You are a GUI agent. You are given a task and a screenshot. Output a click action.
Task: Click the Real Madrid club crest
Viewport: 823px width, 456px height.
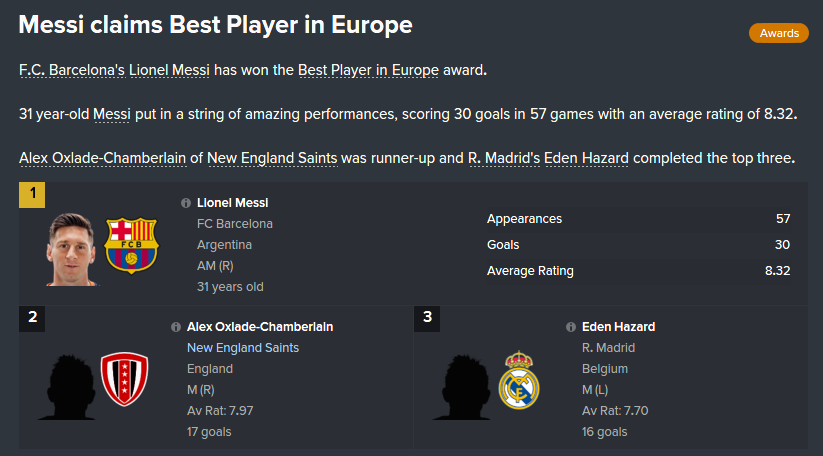click(519, 381)
